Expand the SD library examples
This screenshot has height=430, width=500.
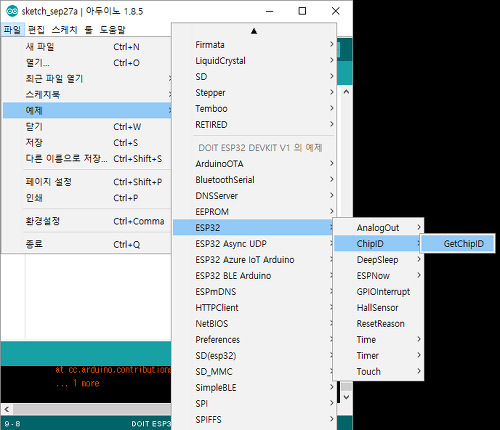[x=254, y=77]
